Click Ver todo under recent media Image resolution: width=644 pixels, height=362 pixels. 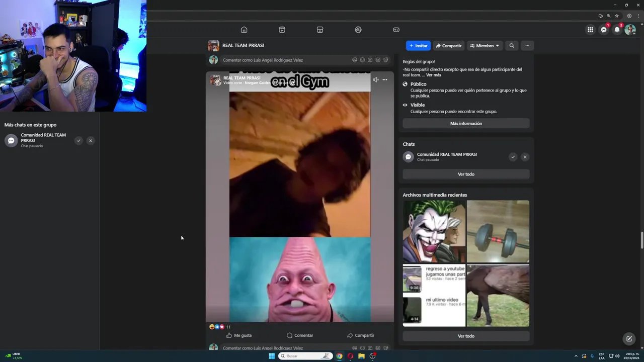pyautogui.click(x=466, y=336)
